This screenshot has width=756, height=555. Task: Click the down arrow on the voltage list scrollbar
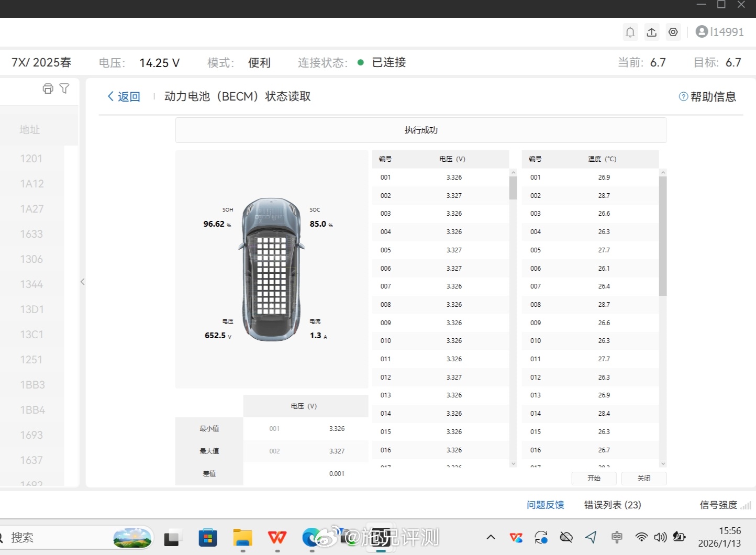[x=513, y=464]
